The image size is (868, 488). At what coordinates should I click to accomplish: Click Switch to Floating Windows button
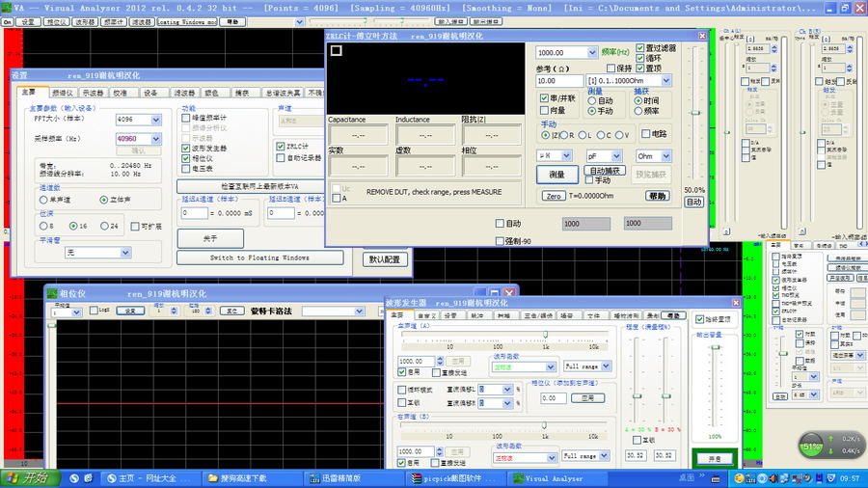pos(260,258)
